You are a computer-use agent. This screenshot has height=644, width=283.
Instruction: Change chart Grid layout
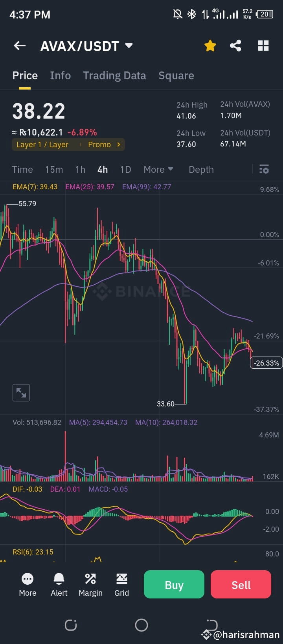pos(121,584)
